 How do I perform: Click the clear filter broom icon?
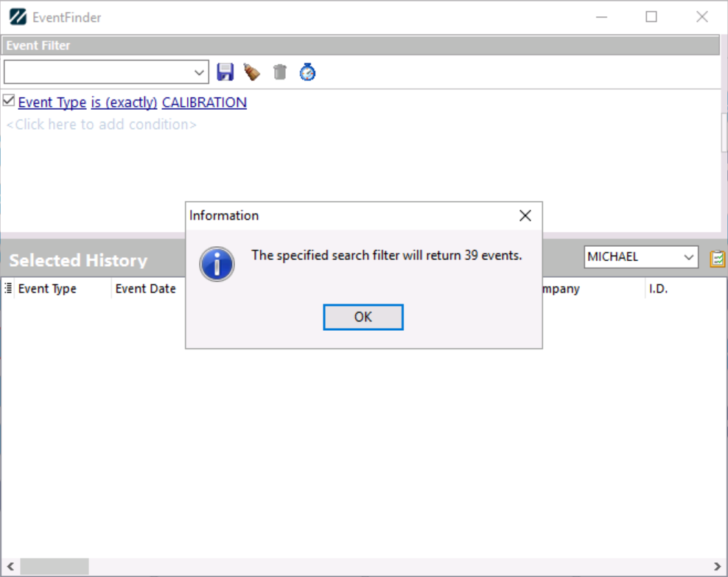[x=252, y=72]
